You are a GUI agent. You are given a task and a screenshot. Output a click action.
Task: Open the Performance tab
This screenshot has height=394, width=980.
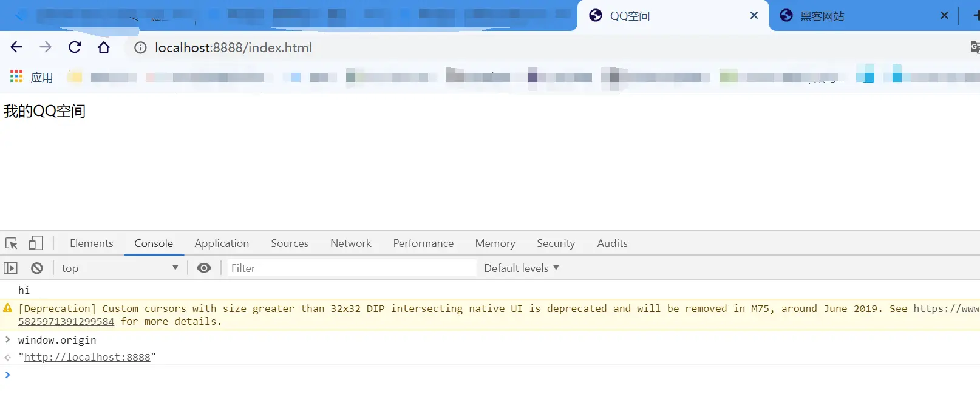coord(423,243)
